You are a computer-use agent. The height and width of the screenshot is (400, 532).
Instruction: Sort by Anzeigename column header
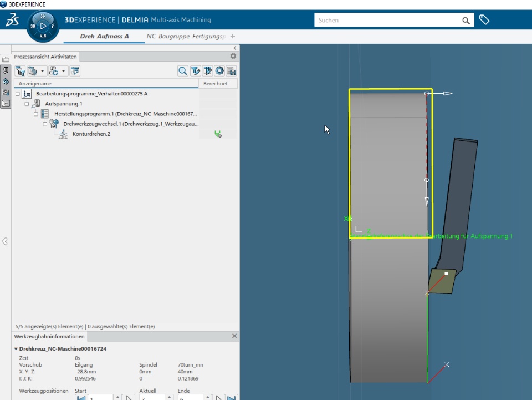(106, 84)
